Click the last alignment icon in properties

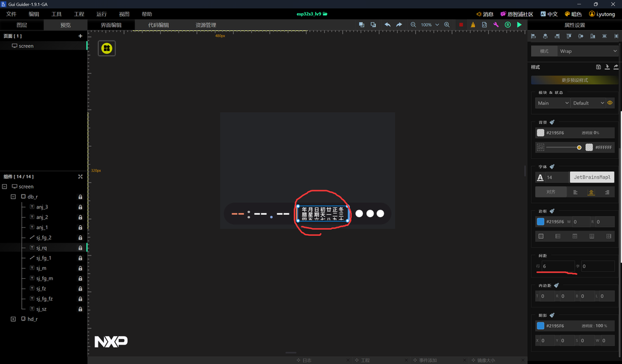[x=616, y=36]
